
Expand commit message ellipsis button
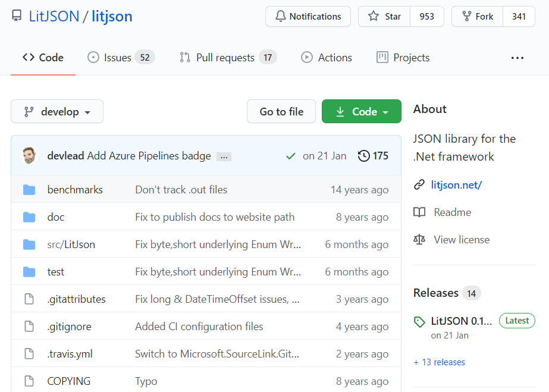click(224, 156)
